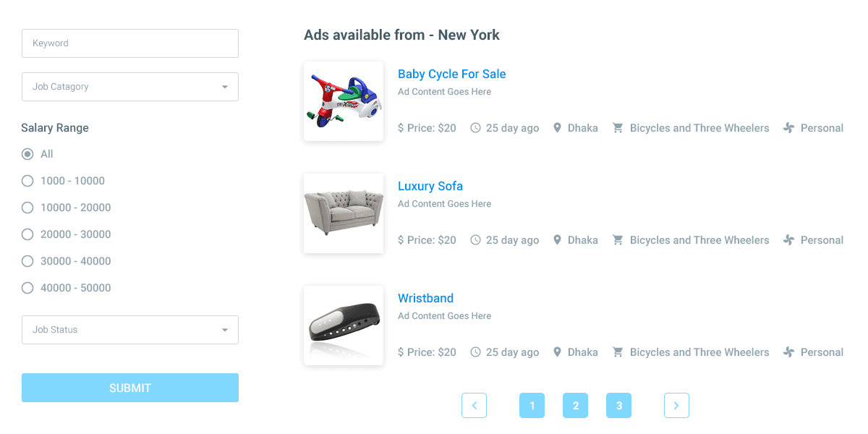
Task: Jump to page 3 of ads
Action: (x=618, y=406)
